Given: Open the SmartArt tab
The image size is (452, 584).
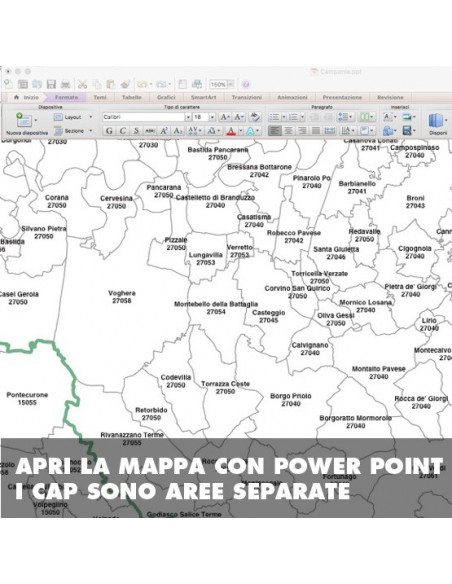Looking at the screenshot, I should pos(203,97).
